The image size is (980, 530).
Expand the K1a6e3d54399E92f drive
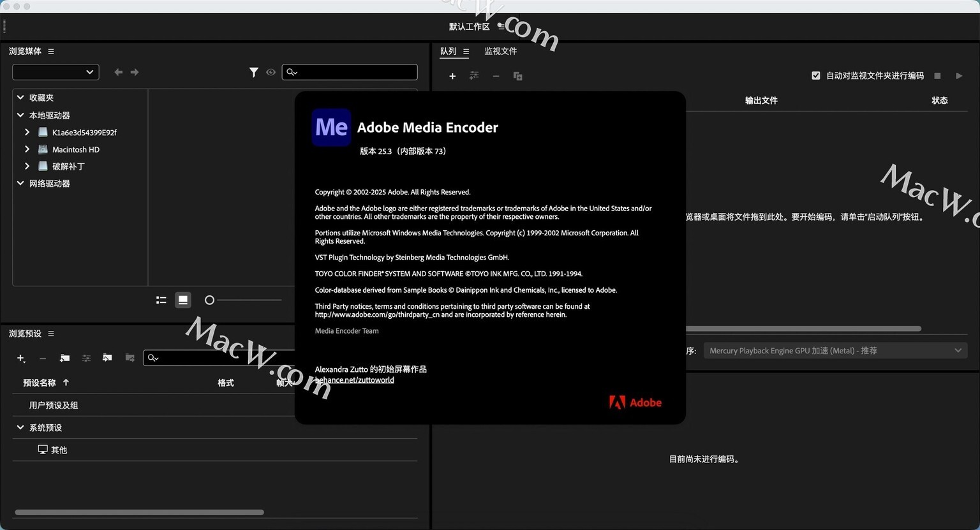point(27,132)
